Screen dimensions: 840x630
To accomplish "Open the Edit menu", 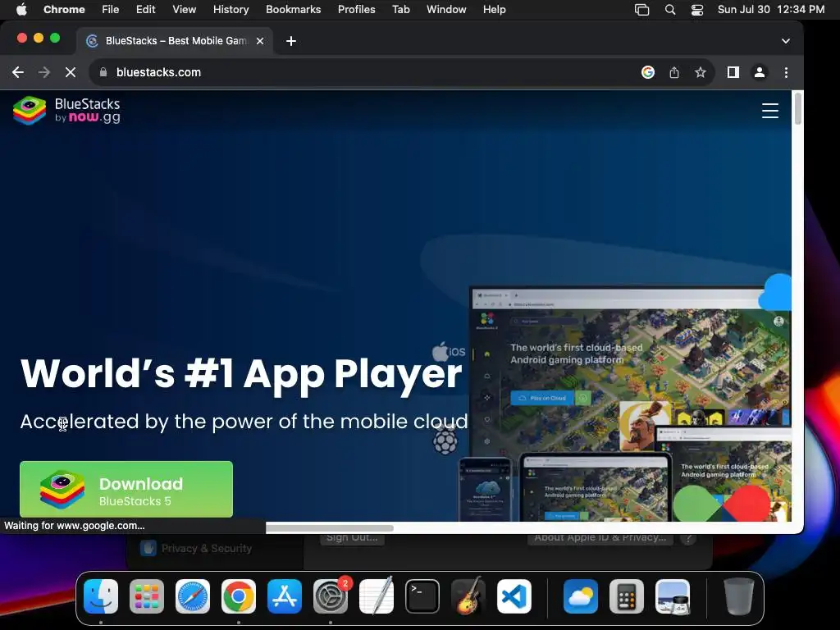I will (145, 10).
